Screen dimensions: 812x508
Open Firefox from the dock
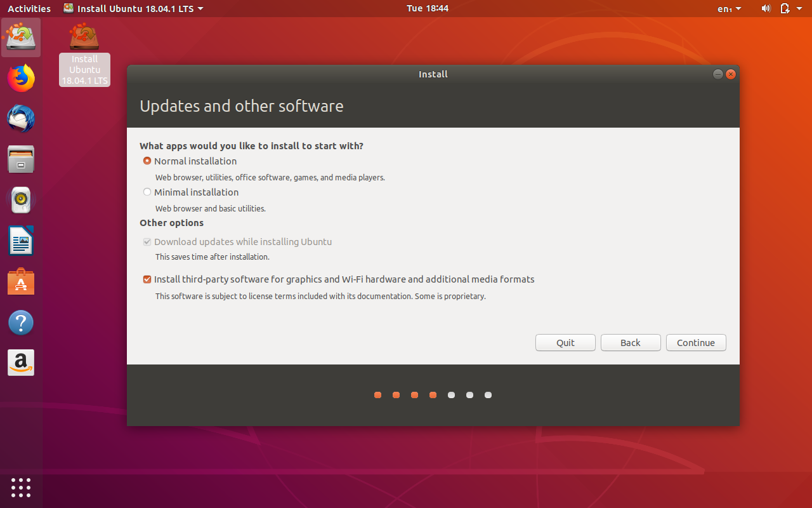pos(21,78)
